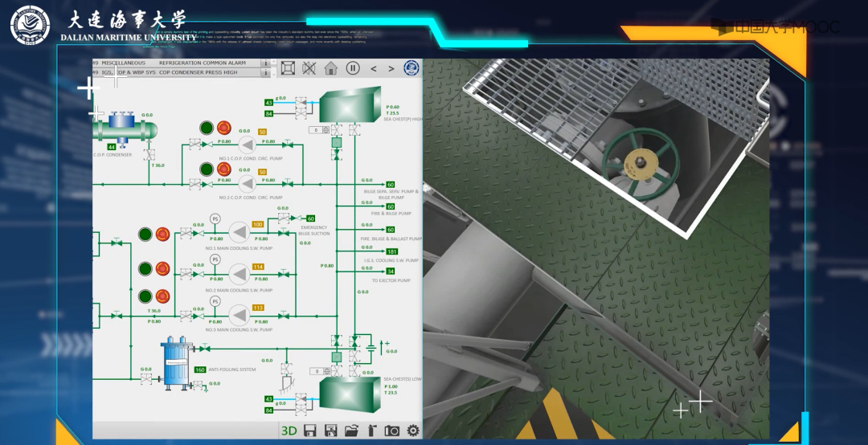Open info for COP CONDENSER PRESS HIGH
Viewport: 868px width, 445px height.
click(266, 72)
